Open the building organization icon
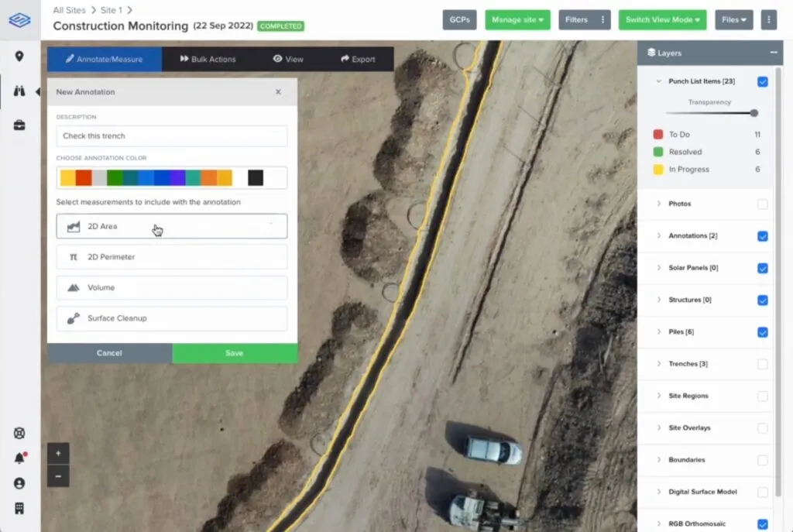Screen dimensions: 793x532 pyautogui.click(x=19, y=508)
